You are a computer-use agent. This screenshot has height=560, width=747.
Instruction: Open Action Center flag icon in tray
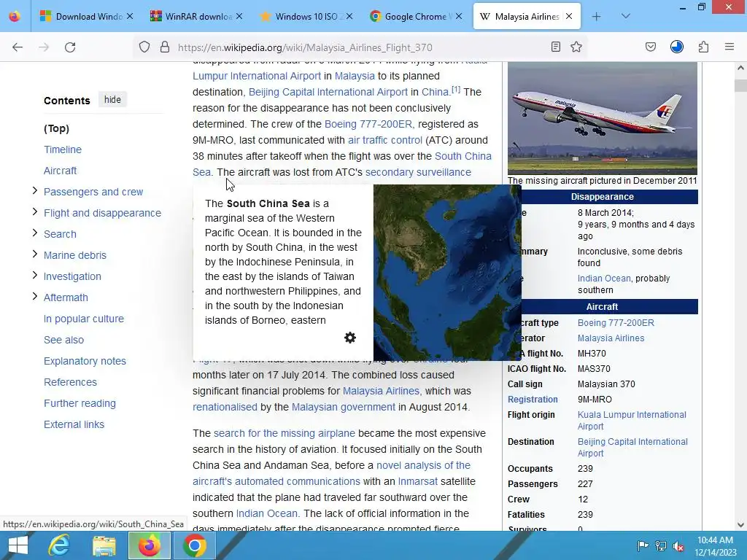pos(643,545)
